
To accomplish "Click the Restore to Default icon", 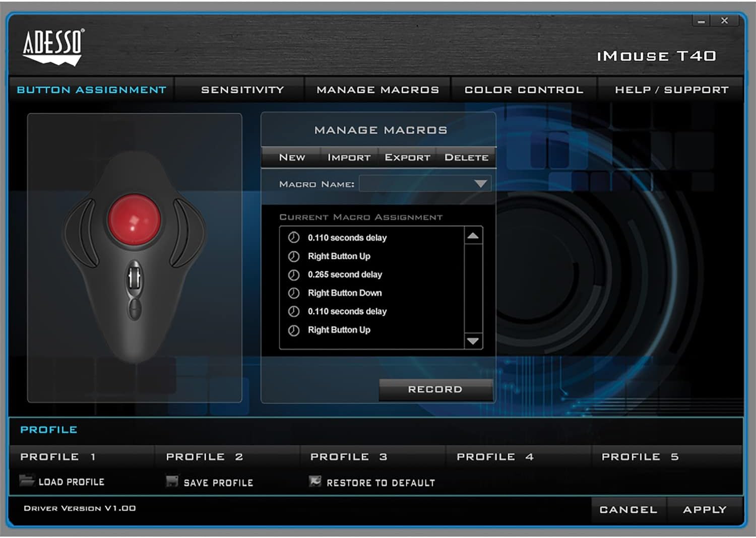I will click(x=315, y=482).
